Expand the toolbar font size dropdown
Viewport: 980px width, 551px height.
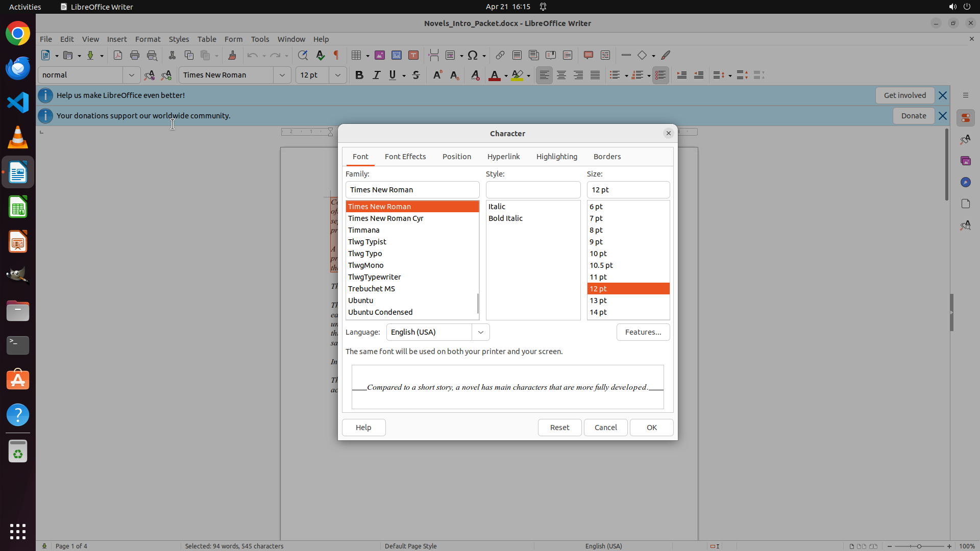(x=337, y=75)
